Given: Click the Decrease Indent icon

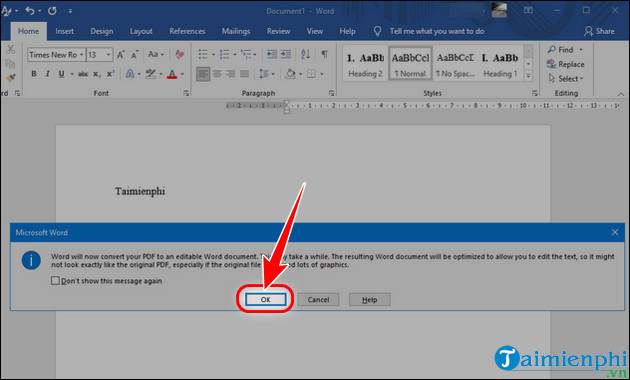Looking at the screenshot, I should click(272, 54).
